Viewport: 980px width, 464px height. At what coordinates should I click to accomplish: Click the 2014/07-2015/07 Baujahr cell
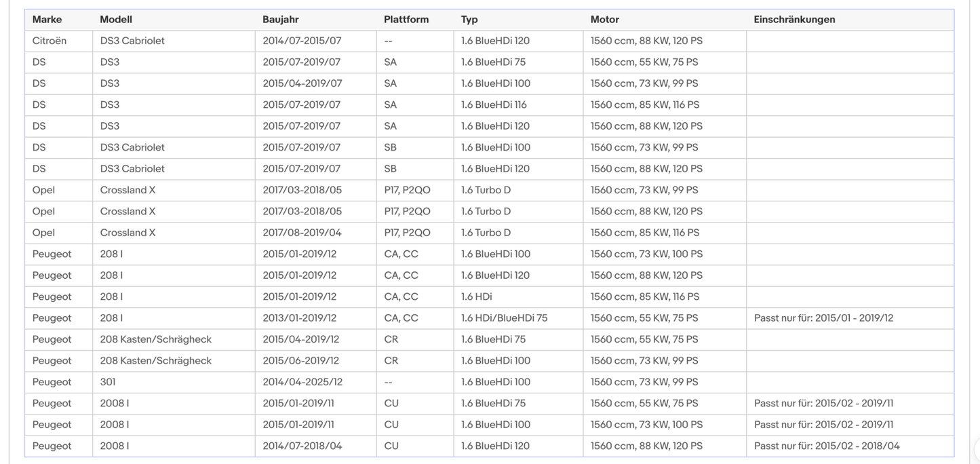302,41
